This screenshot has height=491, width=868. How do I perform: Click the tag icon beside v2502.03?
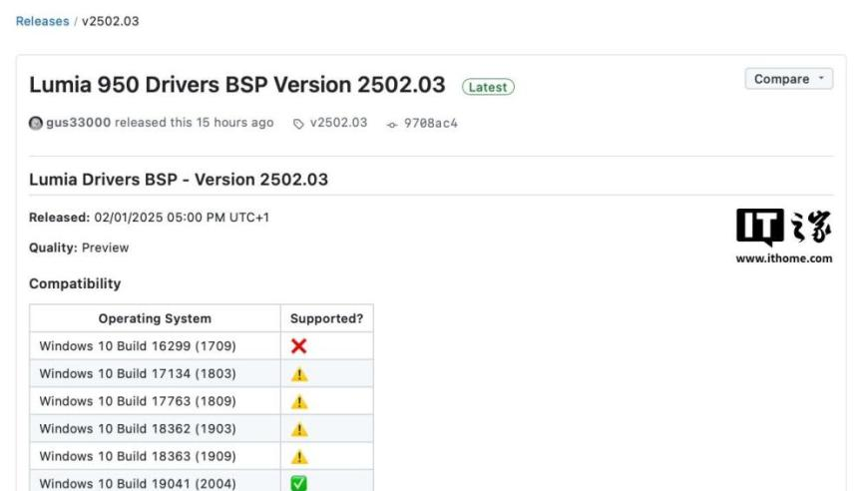point(298,124)
